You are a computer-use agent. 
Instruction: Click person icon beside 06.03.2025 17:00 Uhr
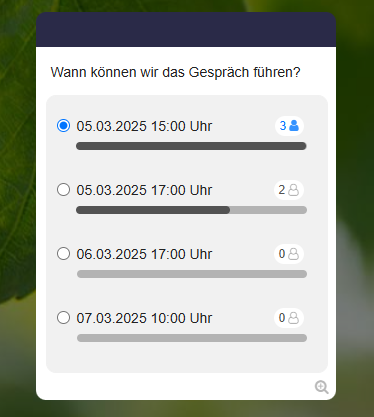(x=293, y=254)
